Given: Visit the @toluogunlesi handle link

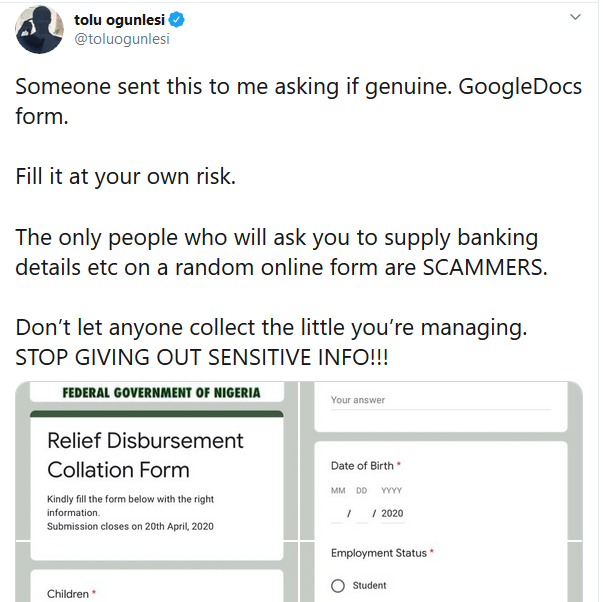Looking at the screenshot, I should click(x=122, y=39).
